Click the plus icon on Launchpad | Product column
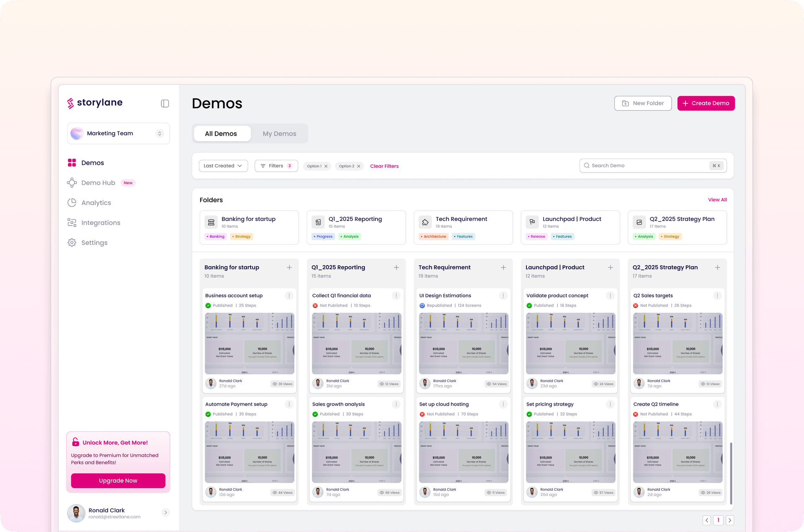804x532 pixels. [611, 267]
